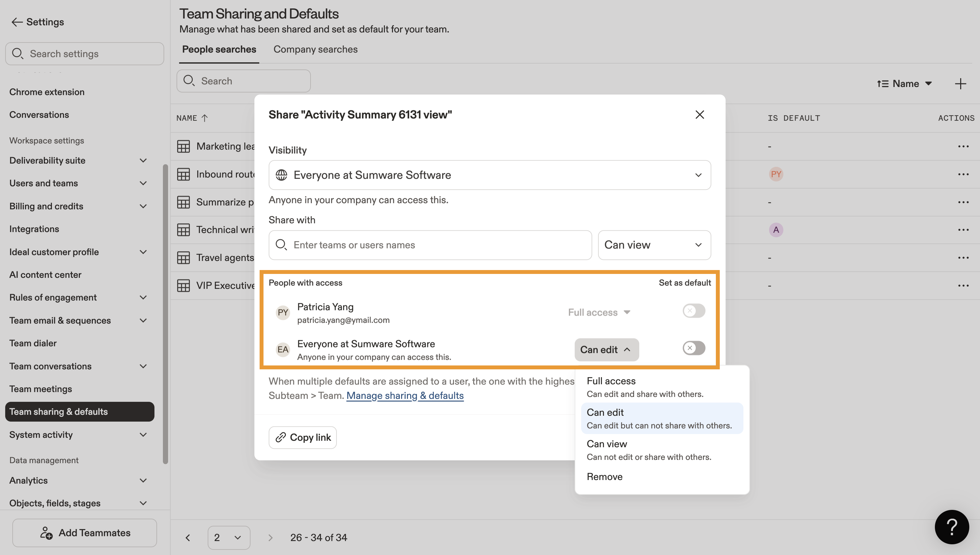Click the back arrow next to Settings
Image resolution: width=980 pixels, height=555 pixels.
[17, 22]
